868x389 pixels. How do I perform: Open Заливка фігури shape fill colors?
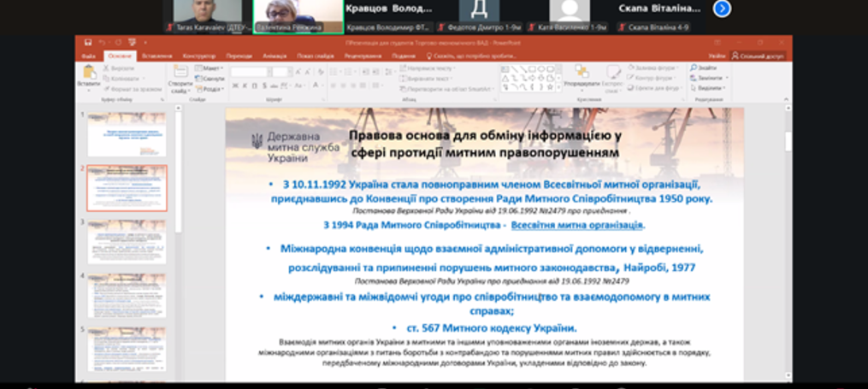(x=655, y=68)
